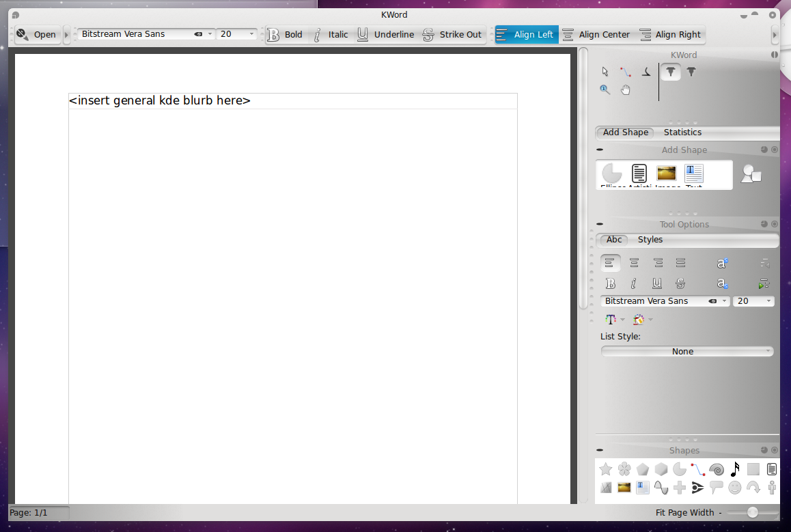Insert star shape from Shapes panel
Viewport: 791px width, 532px height.
pyautogui.click(x=606, y=469)
